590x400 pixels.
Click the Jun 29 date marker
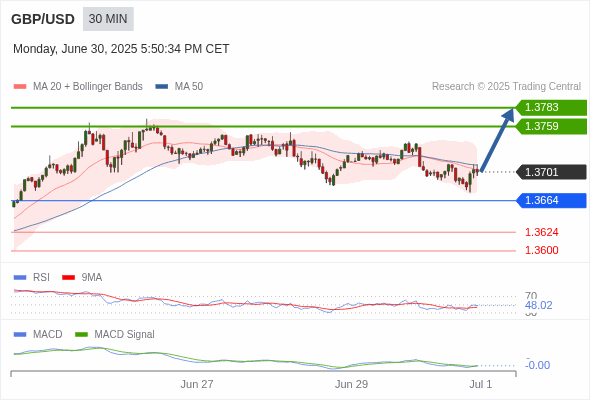click(351, 384)
